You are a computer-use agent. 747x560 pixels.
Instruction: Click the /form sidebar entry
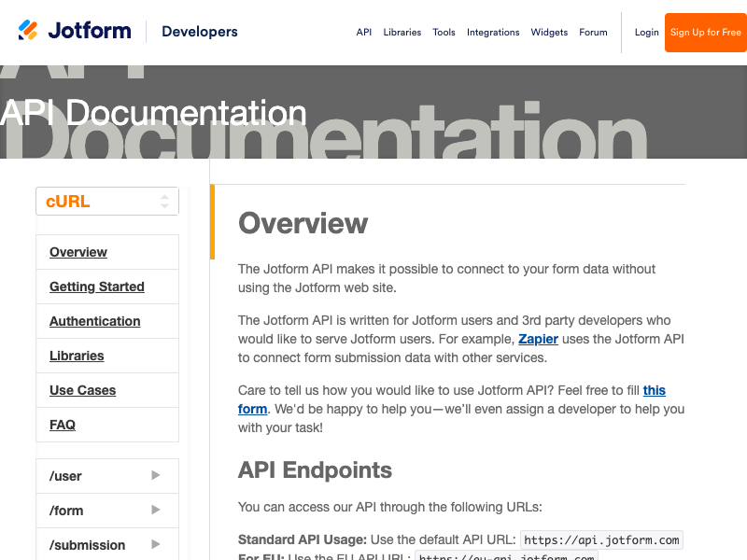click(107, 511)
